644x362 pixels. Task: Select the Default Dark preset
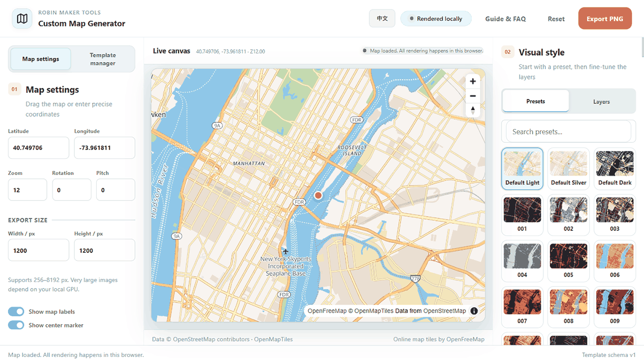[x=615, y=169]
